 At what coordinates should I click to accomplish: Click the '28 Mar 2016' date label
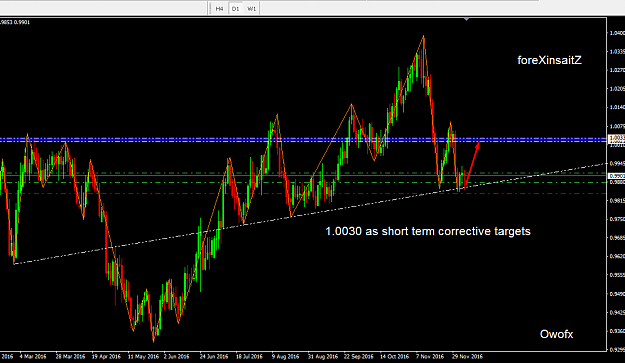(70, 356)
